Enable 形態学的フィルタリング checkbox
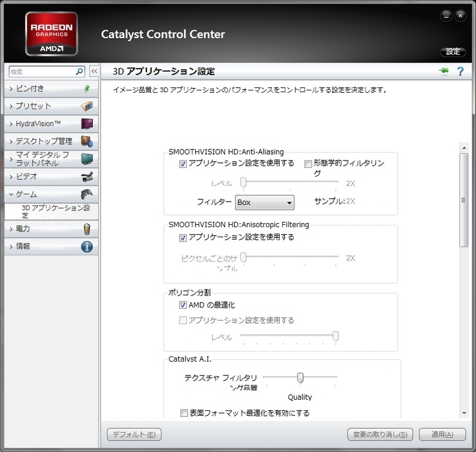Image resolution: width=476 pixels, height=452 pixels. point(308,164)
